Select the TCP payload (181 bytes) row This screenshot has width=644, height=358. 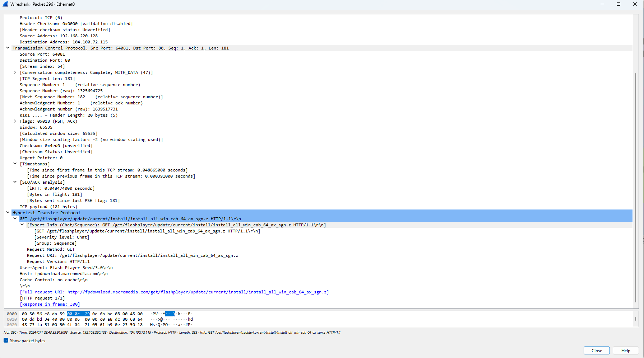48,207
